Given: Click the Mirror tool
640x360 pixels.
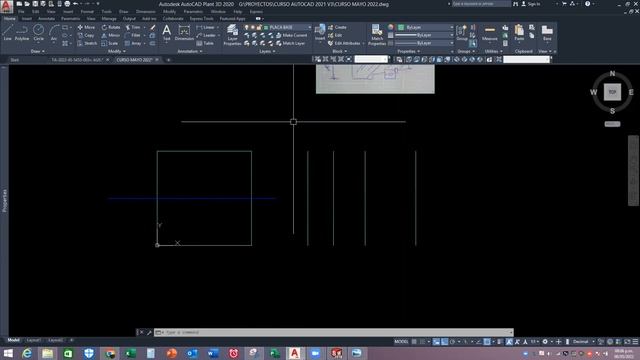Looking at the screenshot, I should tap(111, 36).
